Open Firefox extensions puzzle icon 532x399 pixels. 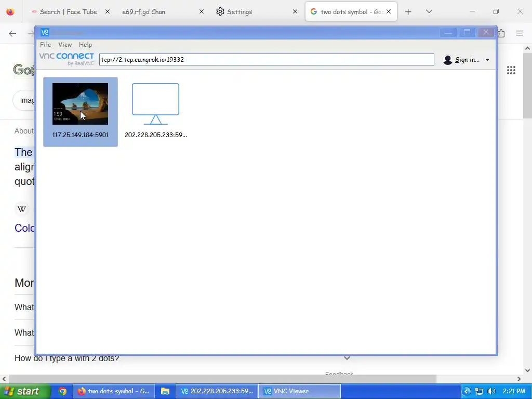pyautogui.click(x=501, y=33)
